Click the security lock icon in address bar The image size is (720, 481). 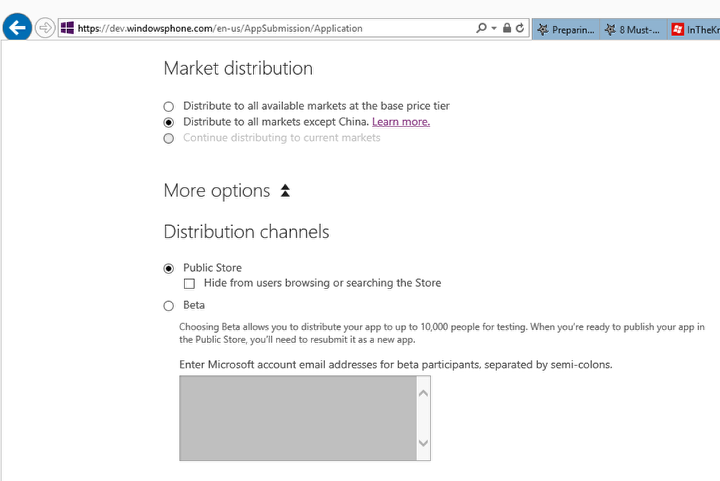tap(507, 29)
